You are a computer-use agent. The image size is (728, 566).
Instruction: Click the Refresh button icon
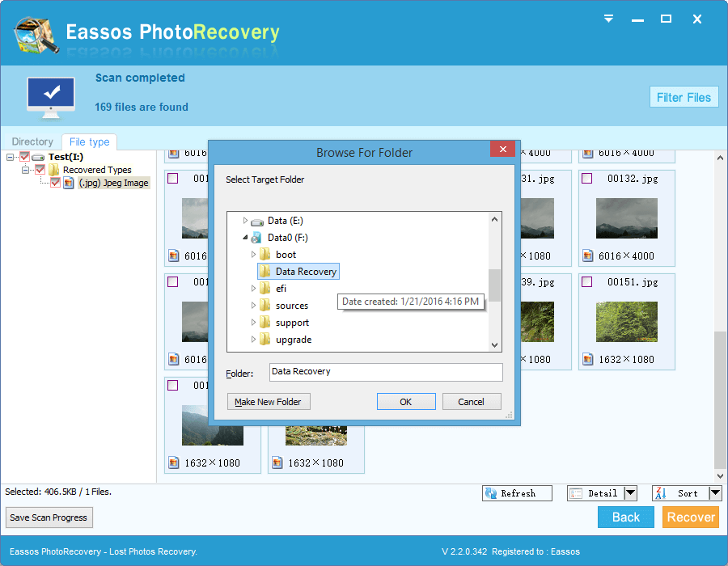[491, 493]
